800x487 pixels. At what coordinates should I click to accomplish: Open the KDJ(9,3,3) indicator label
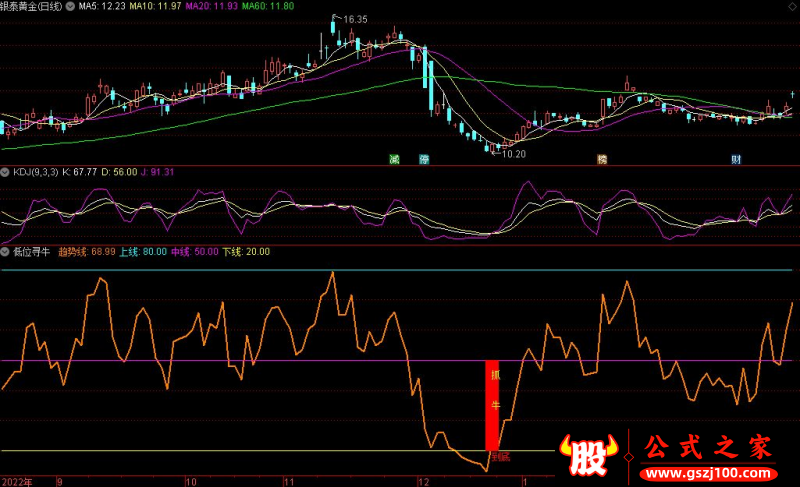(36, 172)
